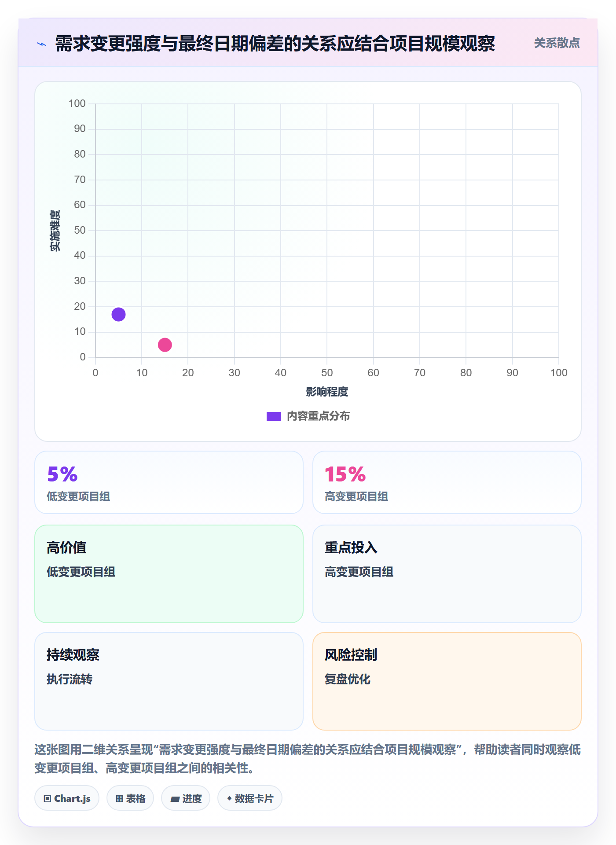The width and height of the screenshot is (616, 845).
Task: Select the 持续观察 quadrant card
Action: coord(169,681)
